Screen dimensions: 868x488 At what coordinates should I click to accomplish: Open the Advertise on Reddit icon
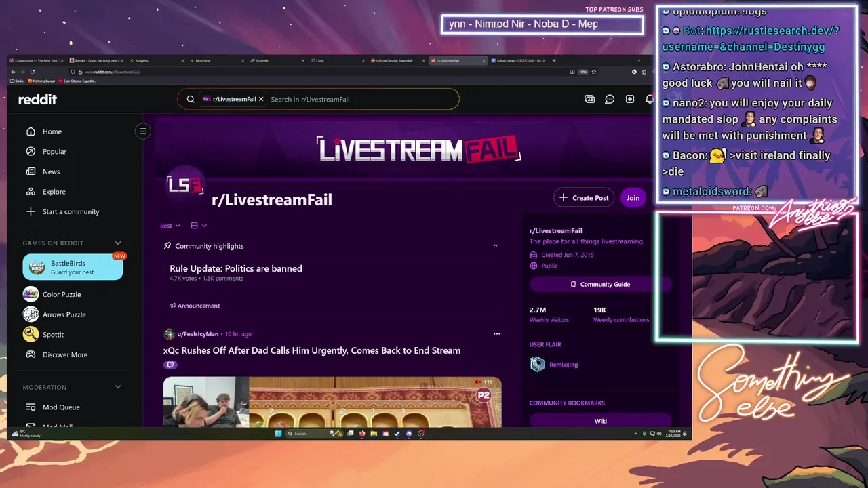589,99
